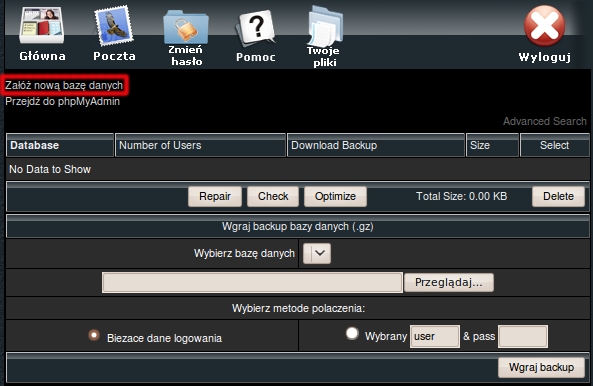
Task: Open the Główna home icon
Action: [42, 26]
